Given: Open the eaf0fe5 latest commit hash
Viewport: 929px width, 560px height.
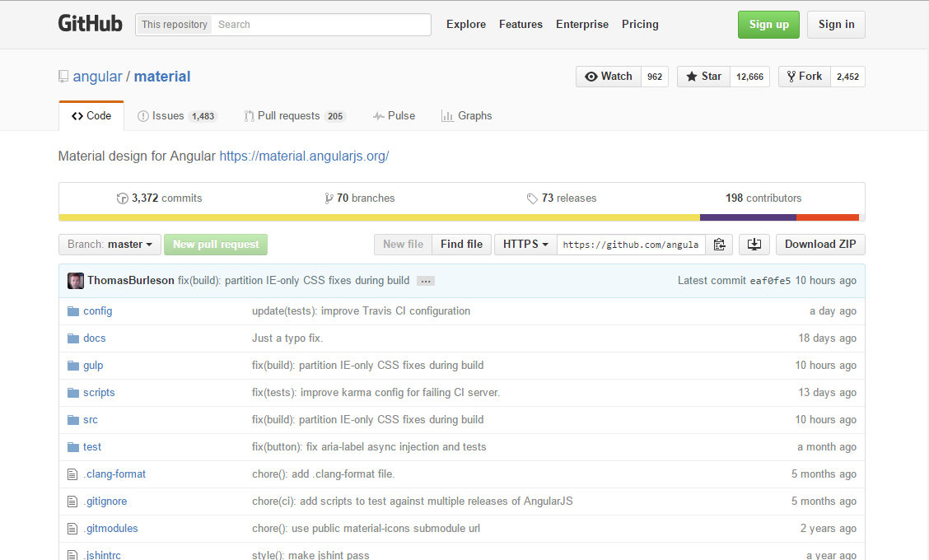Looking at the screenshot, I should pyautogui.click(x=770, y=281).
